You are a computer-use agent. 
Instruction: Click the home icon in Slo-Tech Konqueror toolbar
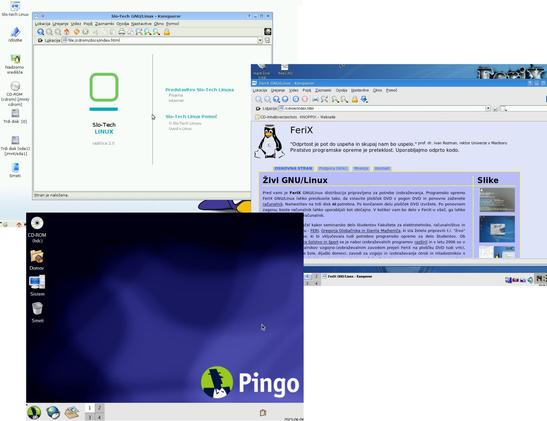point(67,32)
